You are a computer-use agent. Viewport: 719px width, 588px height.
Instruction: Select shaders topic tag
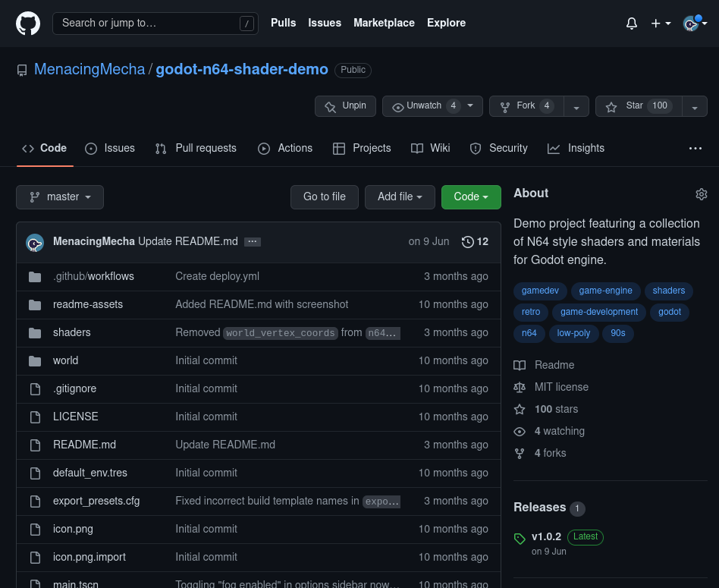pos(668,291)
